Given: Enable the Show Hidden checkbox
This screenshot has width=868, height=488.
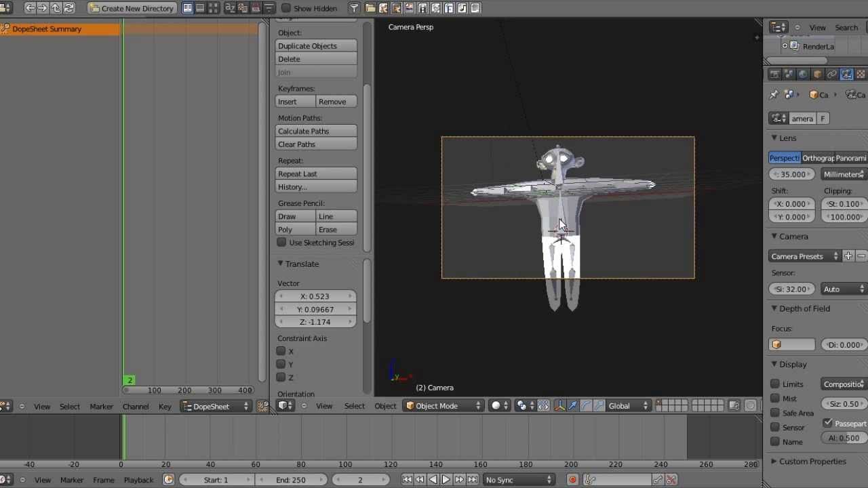Looking at the screenshot, I should [x=286, y=8].
